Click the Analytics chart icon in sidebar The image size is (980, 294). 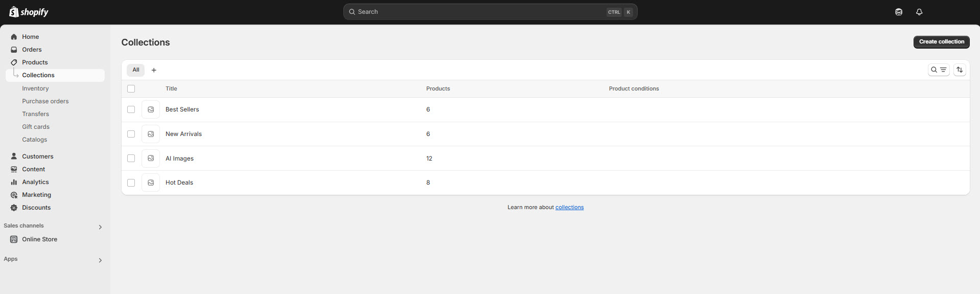pyautogui.click(x=14, y=182)
